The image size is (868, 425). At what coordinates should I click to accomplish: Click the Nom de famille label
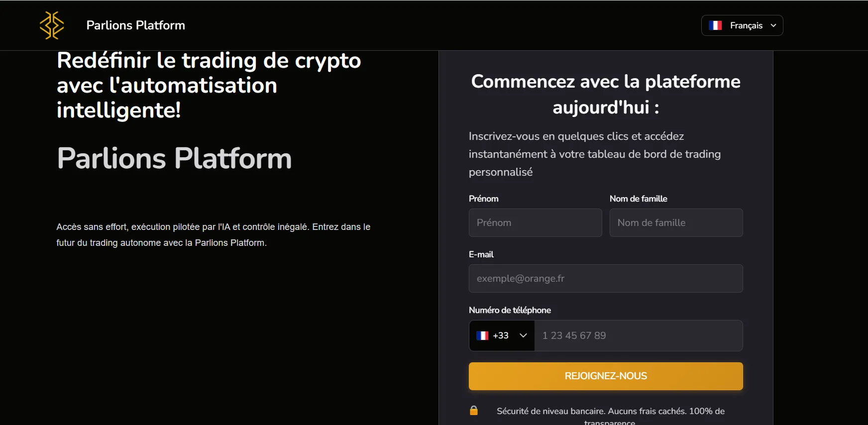click(638, 199)
